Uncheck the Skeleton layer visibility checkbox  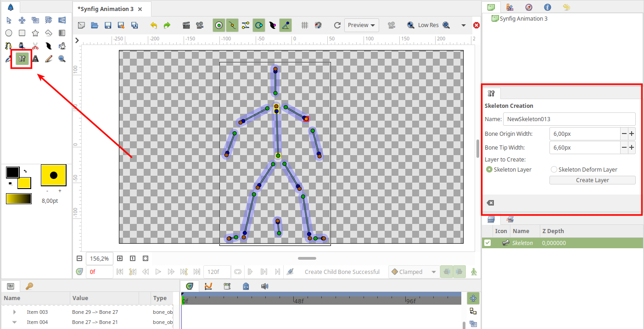487,243
